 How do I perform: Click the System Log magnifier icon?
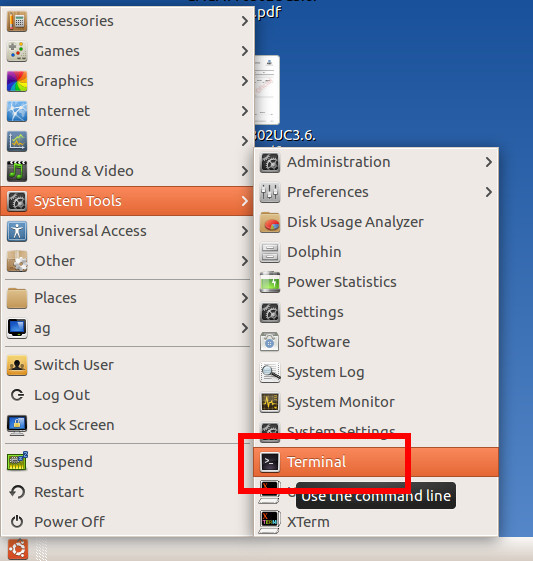pyautogui.click(x=269, y=372)
